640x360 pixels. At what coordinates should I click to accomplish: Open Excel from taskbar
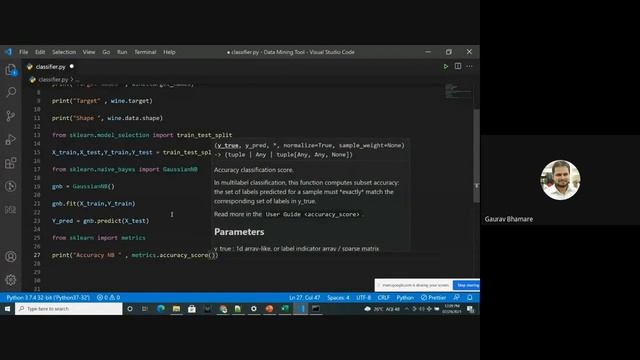tap(284, 309)
